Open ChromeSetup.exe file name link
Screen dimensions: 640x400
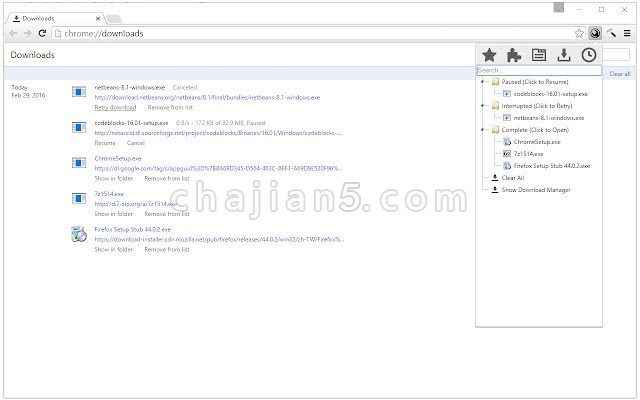click(x=118, y=158)
